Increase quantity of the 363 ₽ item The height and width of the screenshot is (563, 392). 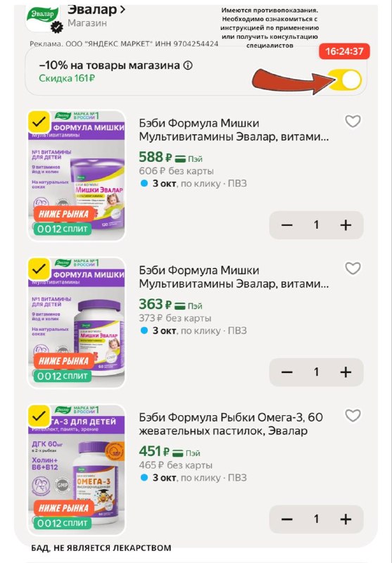(x=346, y=372)
